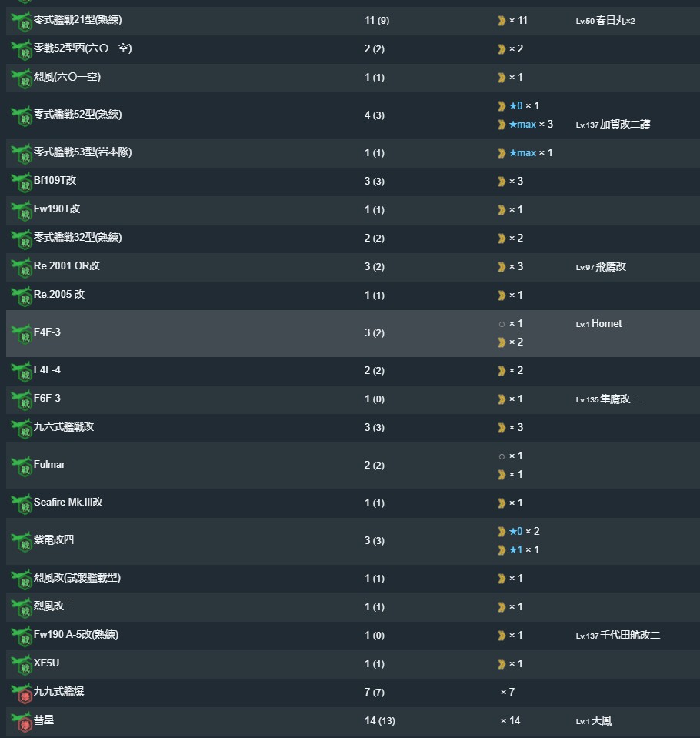Click the Lv.137 加賀改二護 ship name

pyautogui.click(x=613, y=125)
